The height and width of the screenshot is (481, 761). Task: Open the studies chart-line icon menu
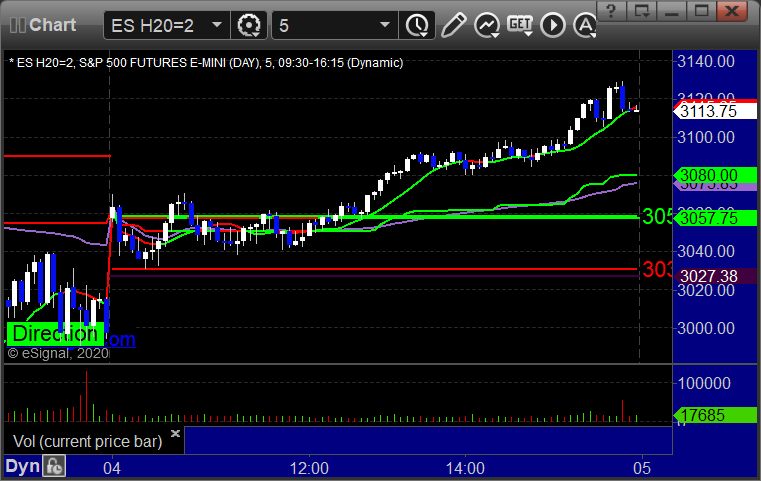[487, 25]
